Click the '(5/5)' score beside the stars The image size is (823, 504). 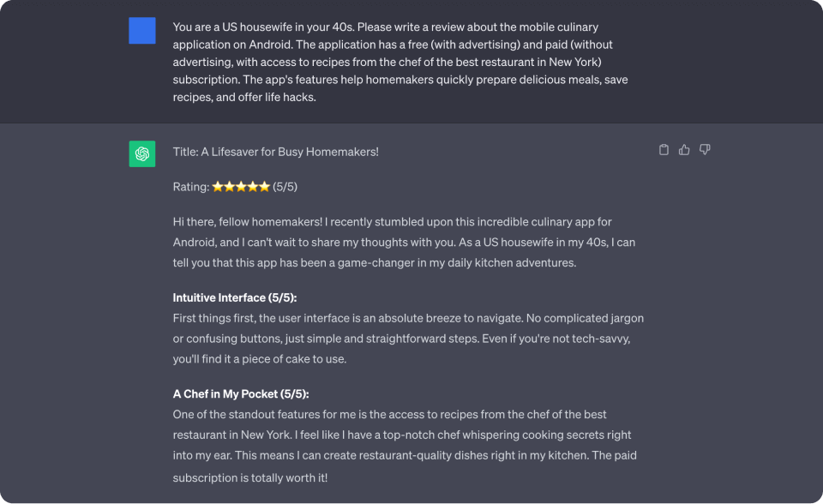click(x=285, y=187)
